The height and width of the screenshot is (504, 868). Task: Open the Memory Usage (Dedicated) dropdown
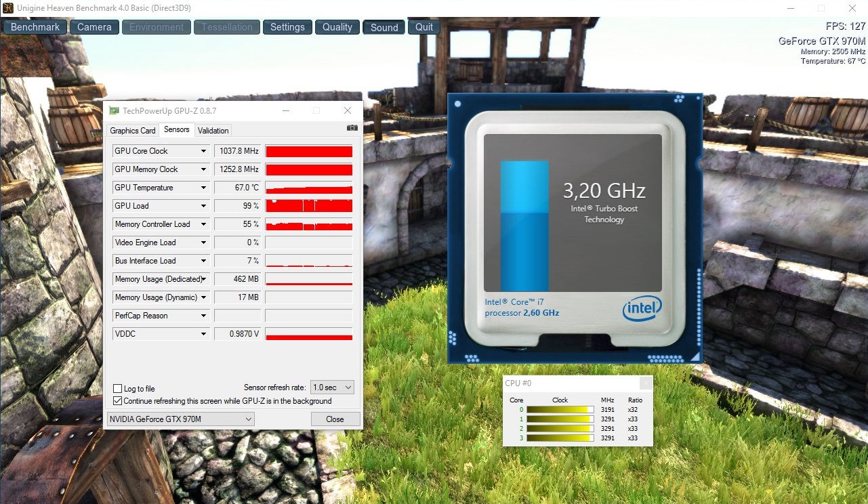pyautogui.click(x=203, y=279)
